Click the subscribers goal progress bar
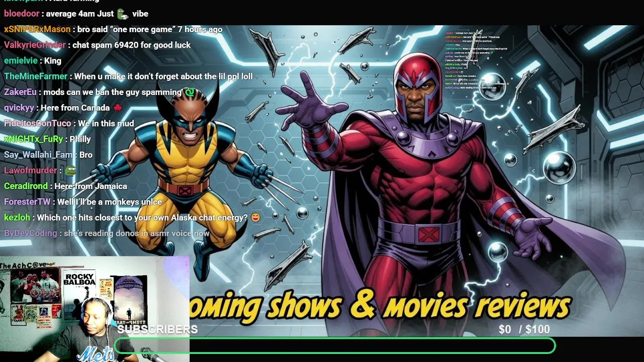This screenshot has width=644, height=362. pos(335,345)
